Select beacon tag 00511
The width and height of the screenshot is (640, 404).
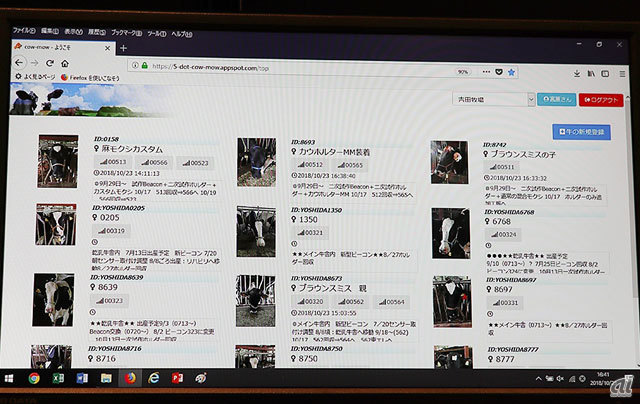click(502, 166)
